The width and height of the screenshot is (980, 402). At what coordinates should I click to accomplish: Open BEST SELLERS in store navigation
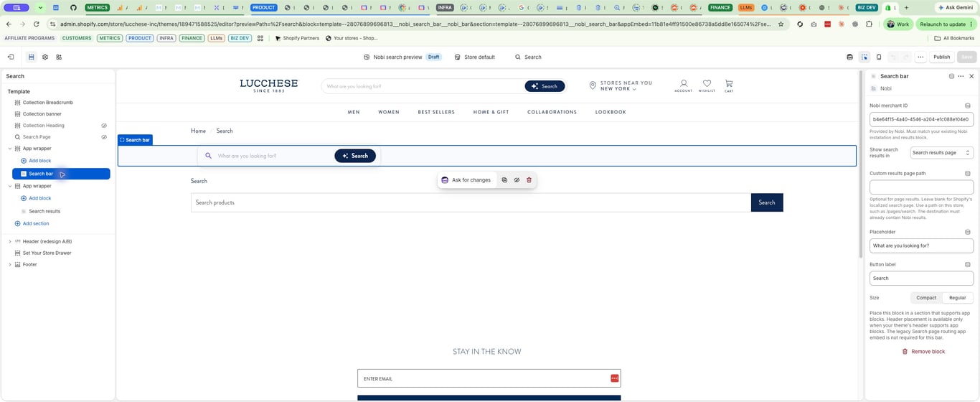(x=436, y=112)
